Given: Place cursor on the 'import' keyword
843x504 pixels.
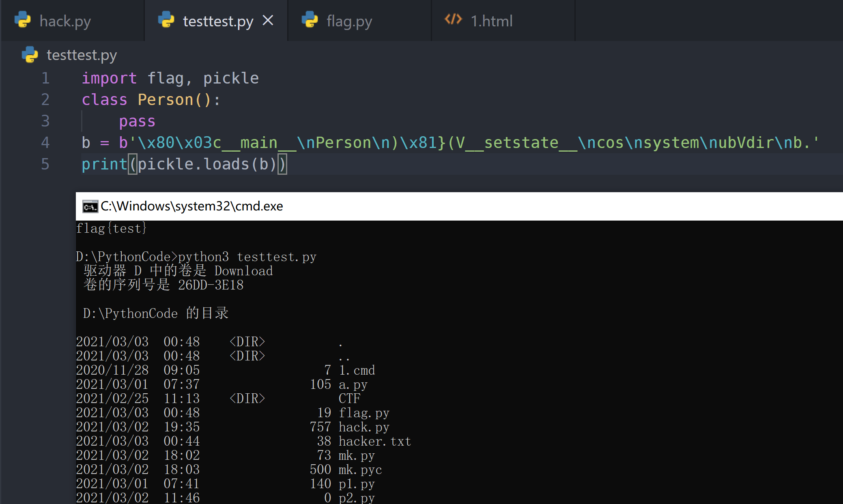Looking at the screenshot, I should coord(109,78).
